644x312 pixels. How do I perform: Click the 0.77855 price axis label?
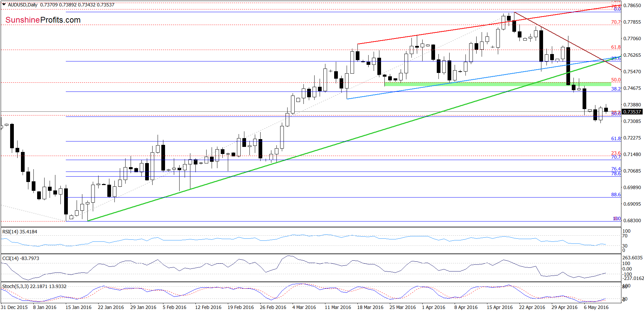click(x=632, y=22)
